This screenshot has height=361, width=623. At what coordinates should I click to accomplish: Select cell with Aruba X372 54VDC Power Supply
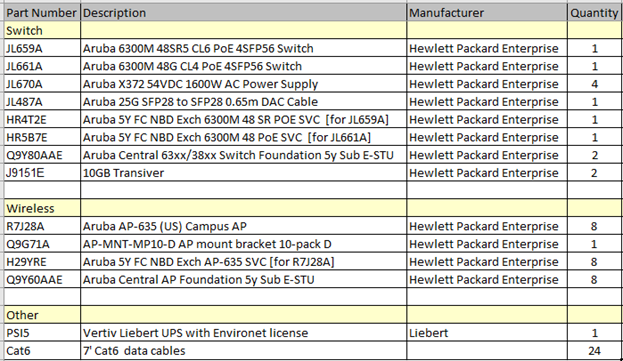[x=244, y=84]
